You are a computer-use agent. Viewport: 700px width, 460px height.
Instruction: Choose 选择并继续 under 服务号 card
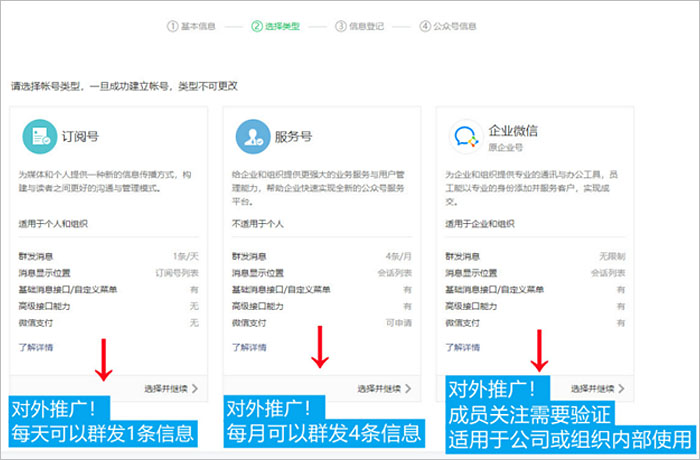coord(384,387)
